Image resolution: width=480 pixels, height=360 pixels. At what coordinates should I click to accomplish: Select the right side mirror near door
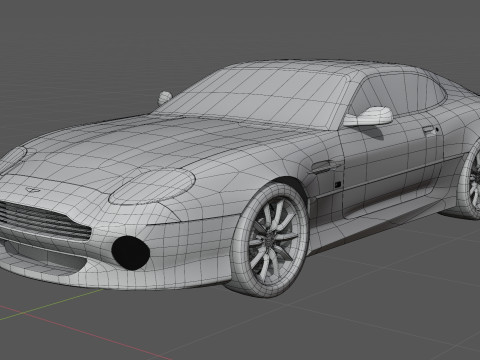368,117
